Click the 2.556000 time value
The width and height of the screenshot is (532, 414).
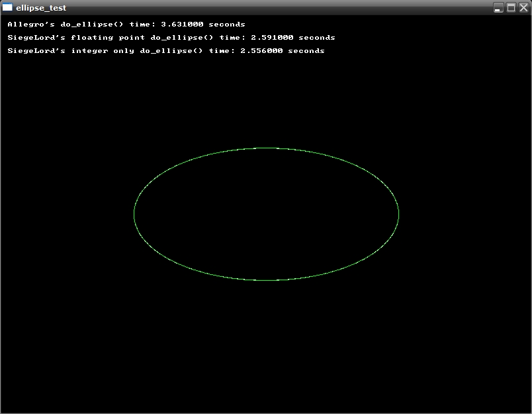(x=261, y=51)
